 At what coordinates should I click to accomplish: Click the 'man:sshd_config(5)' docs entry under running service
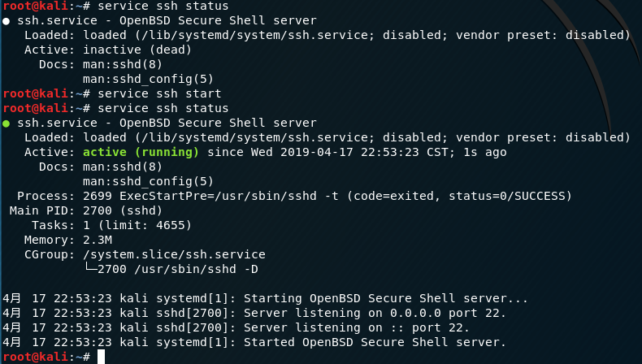pyautogui.click(x=148, y=181)
